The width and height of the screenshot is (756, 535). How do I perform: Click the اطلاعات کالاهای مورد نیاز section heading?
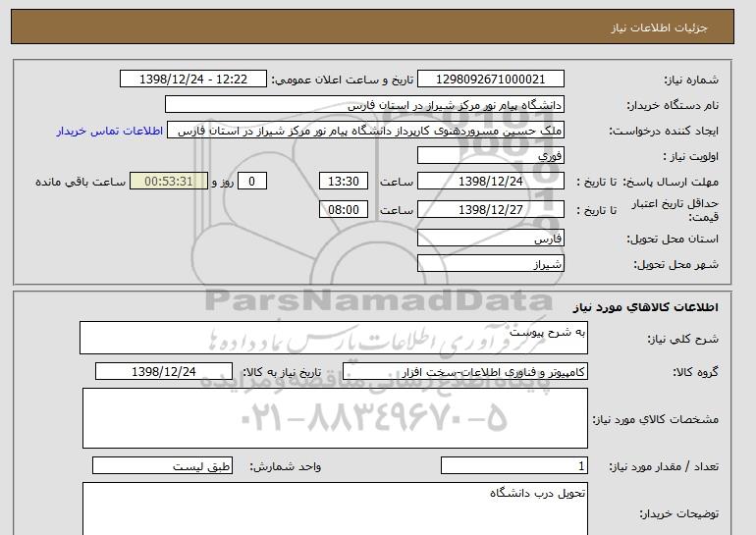pos(646,307)
